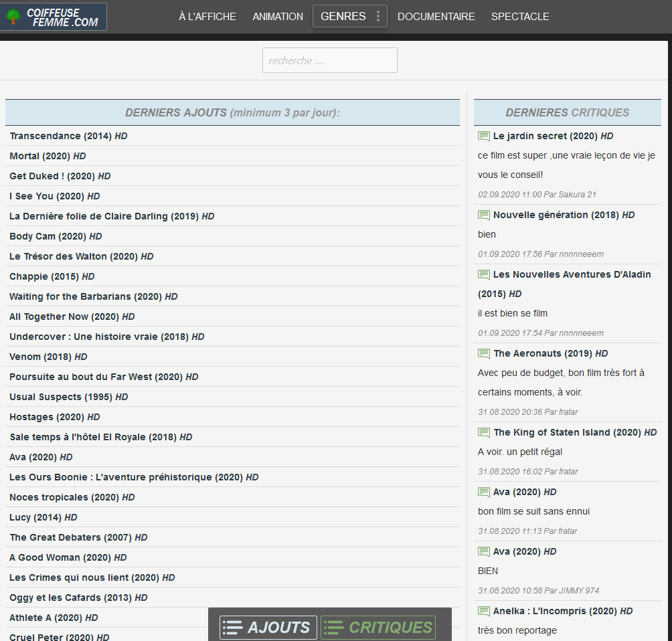Open Body Cam (2020) HD
The height and width of the screenshot is (641, 672).
[x=56, y=236]
